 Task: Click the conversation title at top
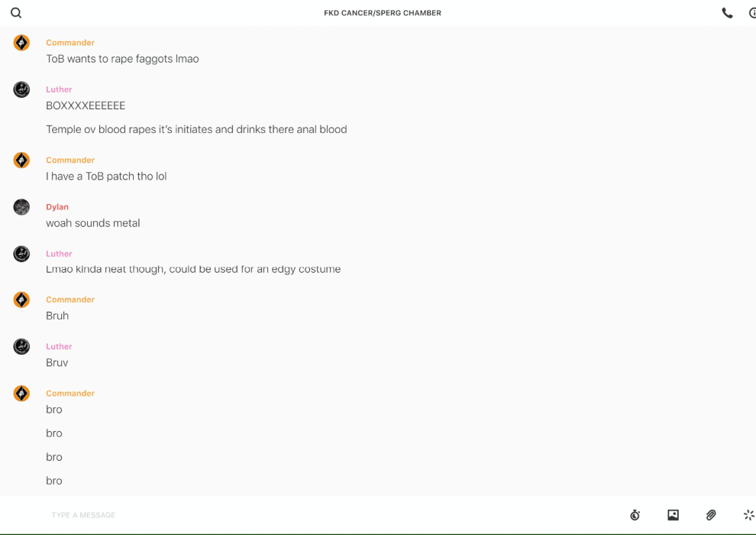(x=383, y=13)
